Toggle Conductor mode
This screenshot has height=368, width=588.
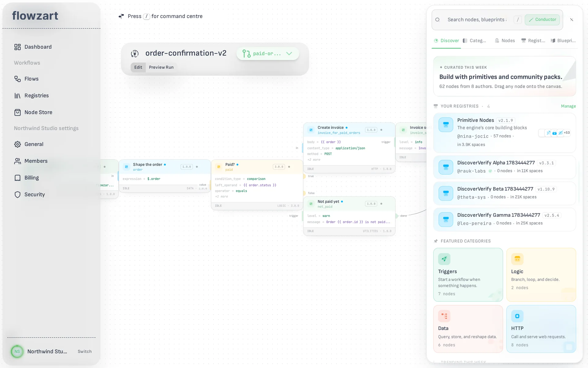tap(542, 20)
